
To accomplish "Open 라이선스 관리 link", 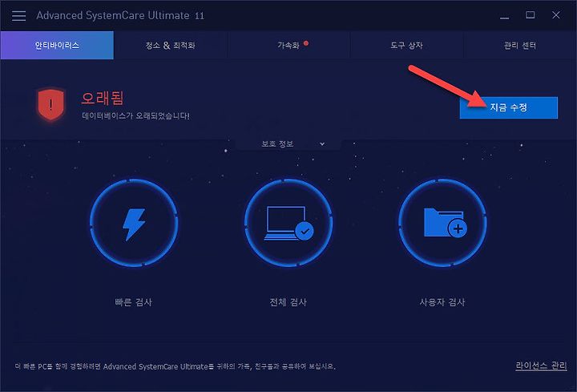I will (x=541, y=366).
